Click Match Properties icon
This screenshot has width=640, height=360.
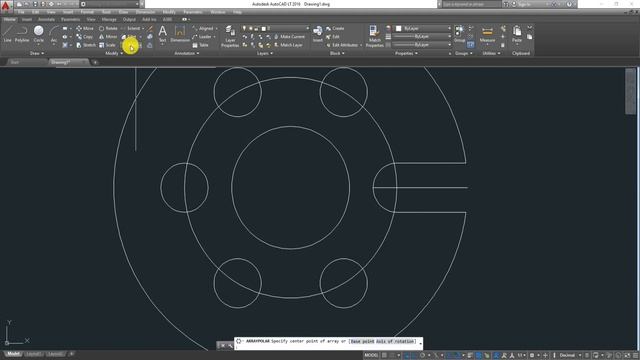[x=374, y=36]
